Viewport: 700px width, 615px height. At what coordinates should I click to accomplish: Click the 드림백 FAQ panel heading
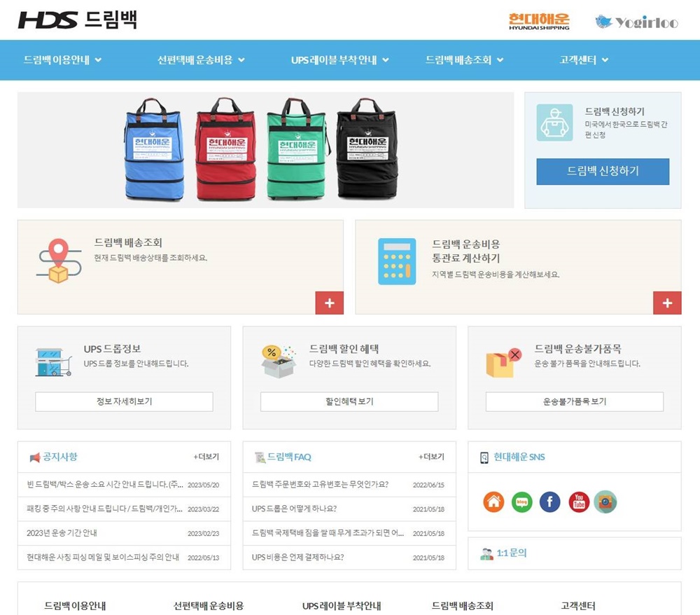(289, 457)
